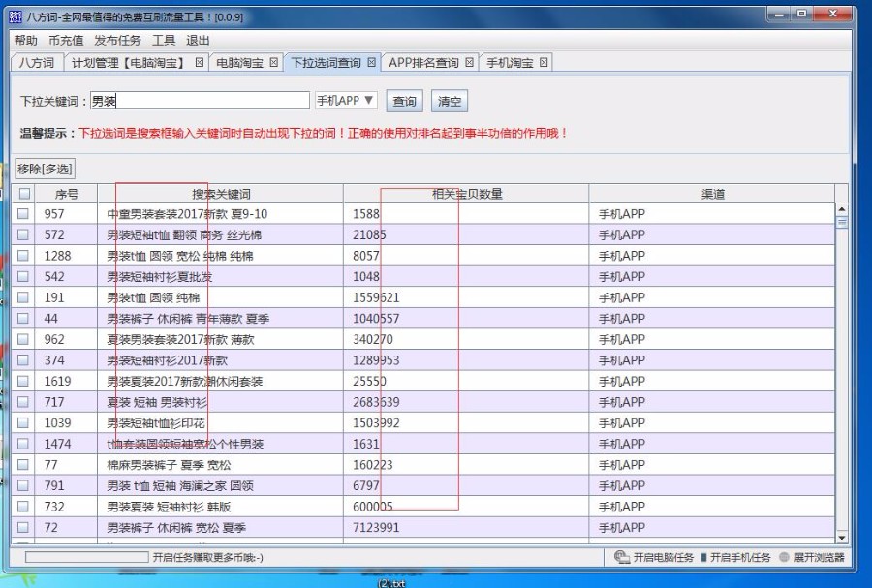Click the 序号 column header
Screen dimensions: 872x588
coord(66,194)
